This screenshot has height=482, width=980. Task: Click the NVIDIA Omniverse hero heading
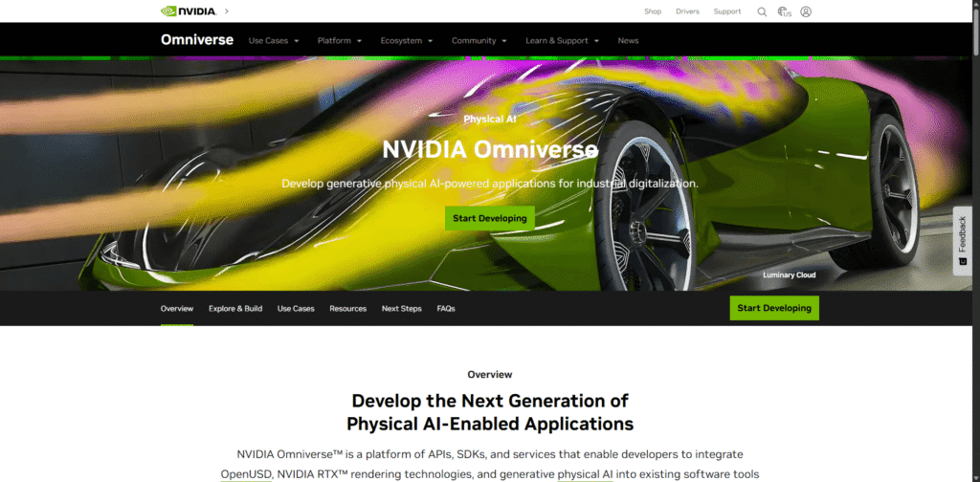click(x=490, y=149)
